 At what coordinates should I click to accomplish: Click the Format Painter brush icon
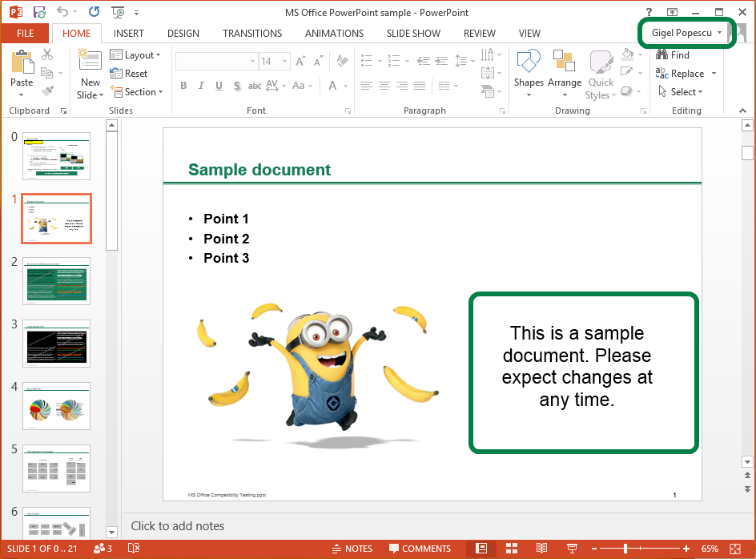click(x=47, y=90)
